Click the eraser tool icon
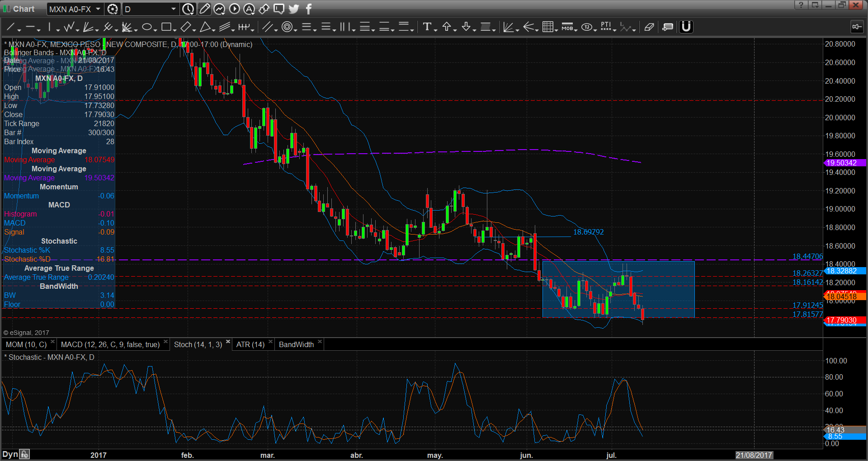This screenshot has width=868, height=461. coord(649,27)
